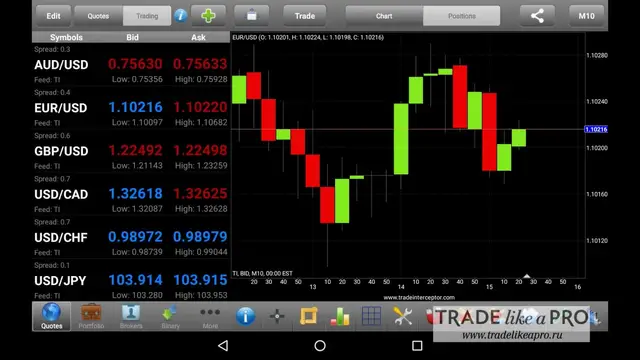Screen dimensions: 640x360
Task: Select the GBP/USD symbol row
Action: [131, 151]
